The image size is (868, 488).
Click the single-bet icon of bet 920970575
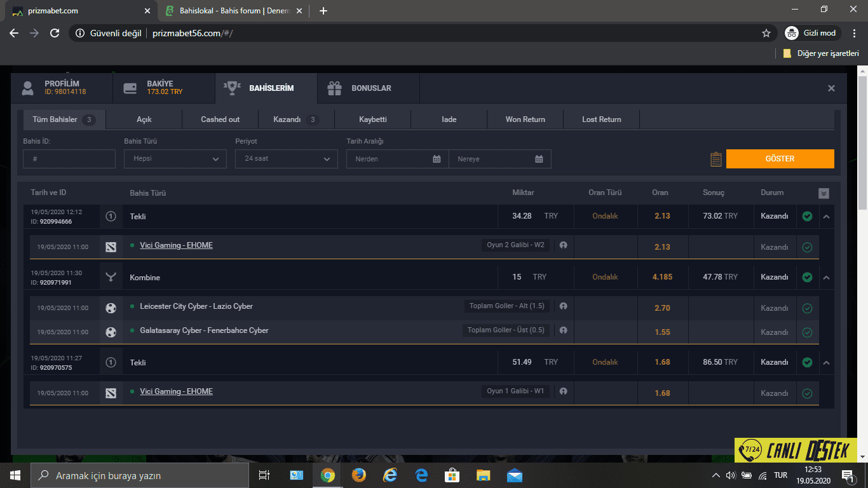(111, 363)
